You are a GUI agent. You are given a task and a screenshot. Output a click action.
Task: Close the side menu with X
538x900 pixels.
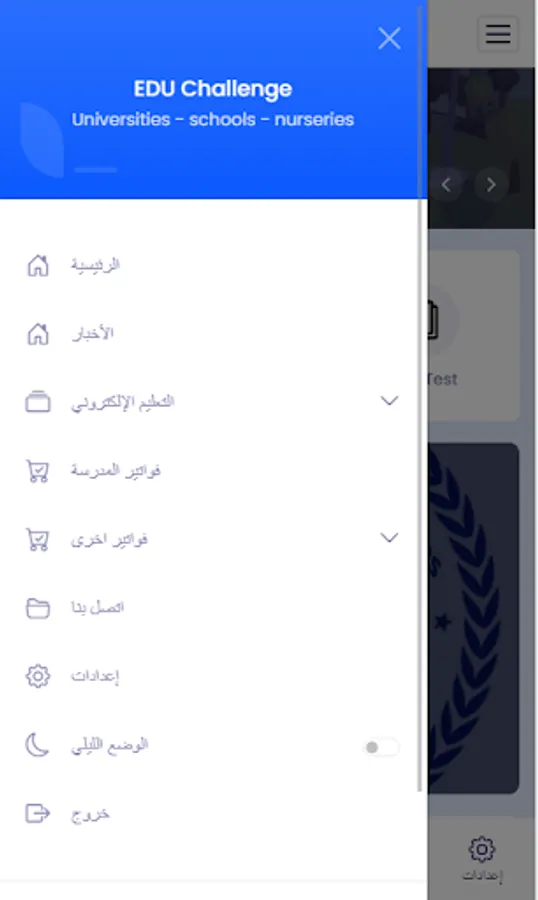(389, 38)
